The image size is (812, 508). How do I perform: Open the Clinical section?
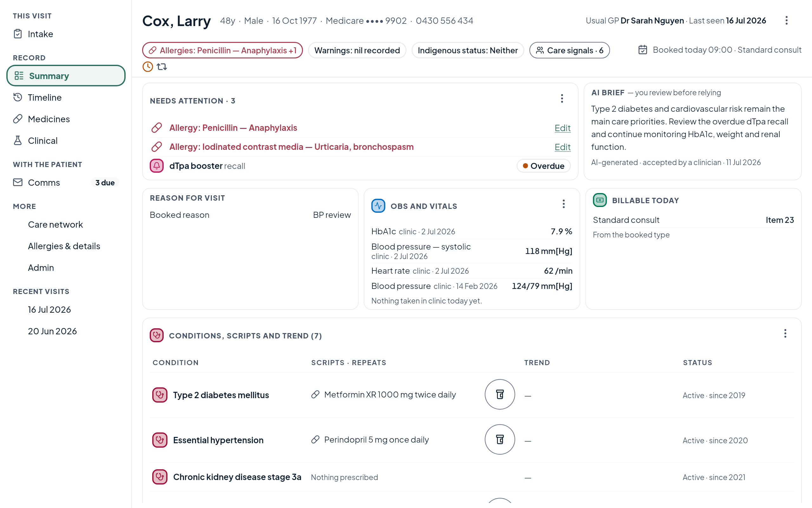coord(66,140)
